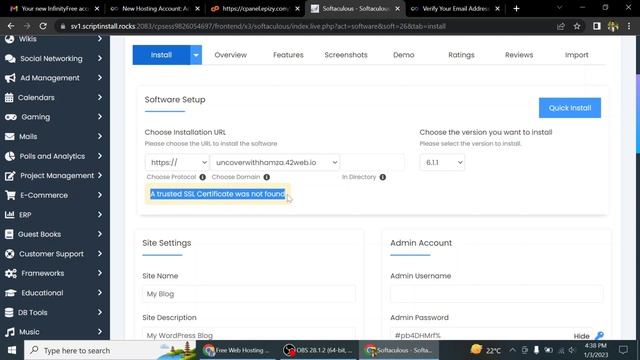Switch to the Features tab

(288, 55)
